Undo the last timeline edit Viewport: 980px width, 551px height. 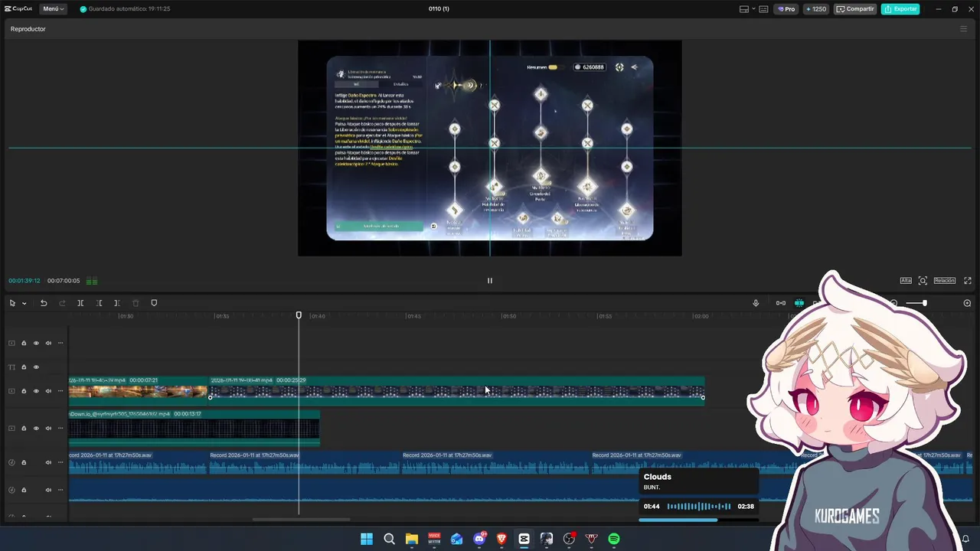44,303
